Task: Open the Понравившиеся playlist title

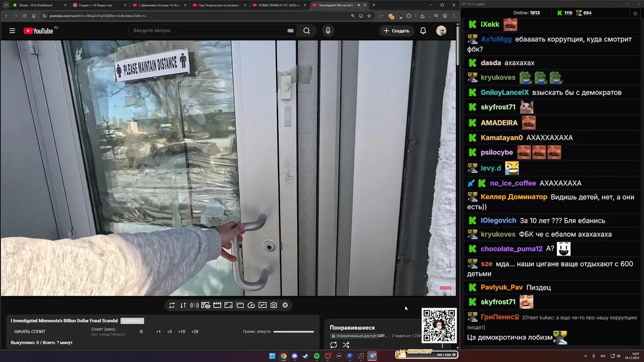Action: 352,328
